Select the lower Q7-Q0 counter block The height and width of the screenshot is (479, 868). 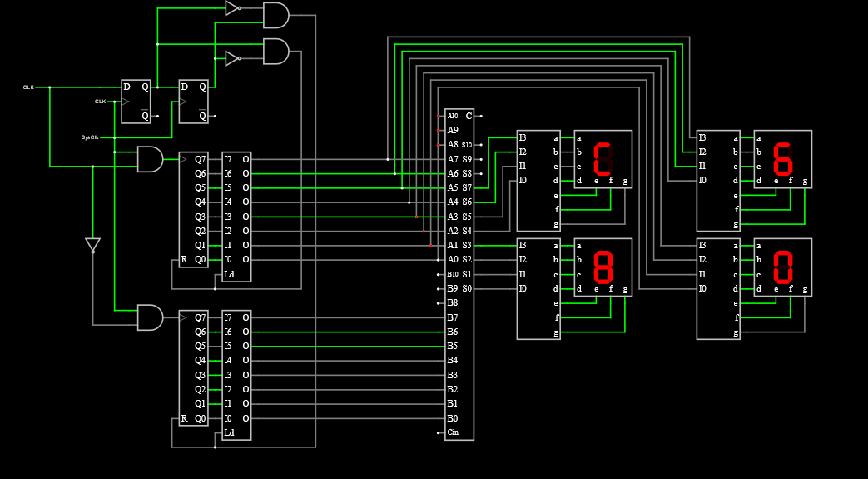click(194, 367)
